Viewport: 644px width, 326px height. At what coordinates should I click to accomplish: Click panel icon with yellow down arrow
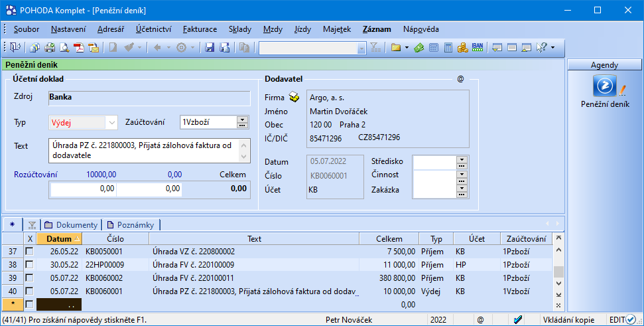497,48
